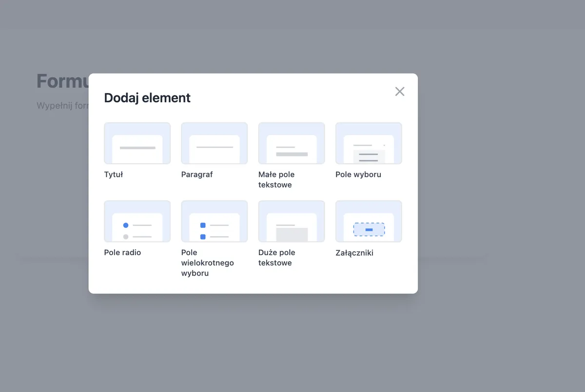Add the Małe pole tekstowe thumbnail
Image resolution: width=585 pixels, height=392 pixels.
[x=292, y=143]
